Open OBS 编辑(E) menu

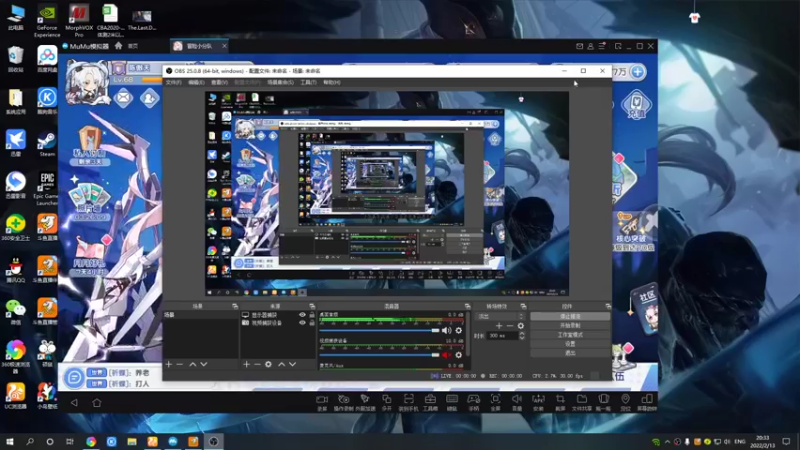tap(196, 82)
